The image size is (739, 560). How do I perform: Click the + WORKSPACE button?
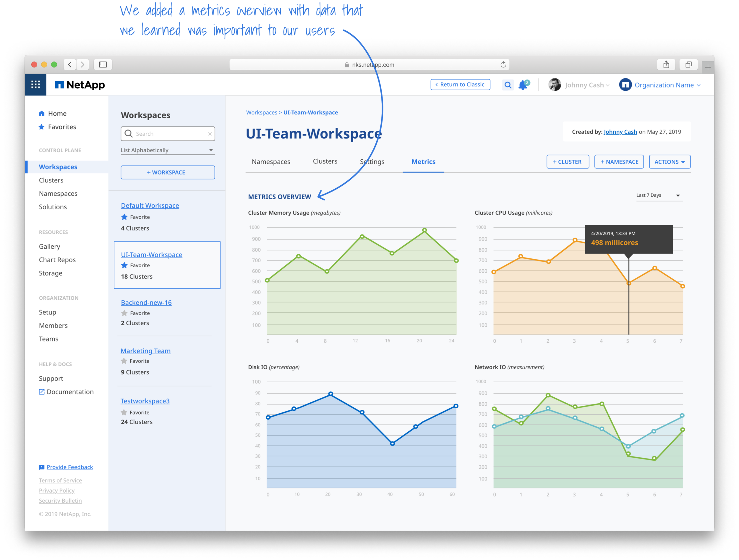tap(168, 172)
